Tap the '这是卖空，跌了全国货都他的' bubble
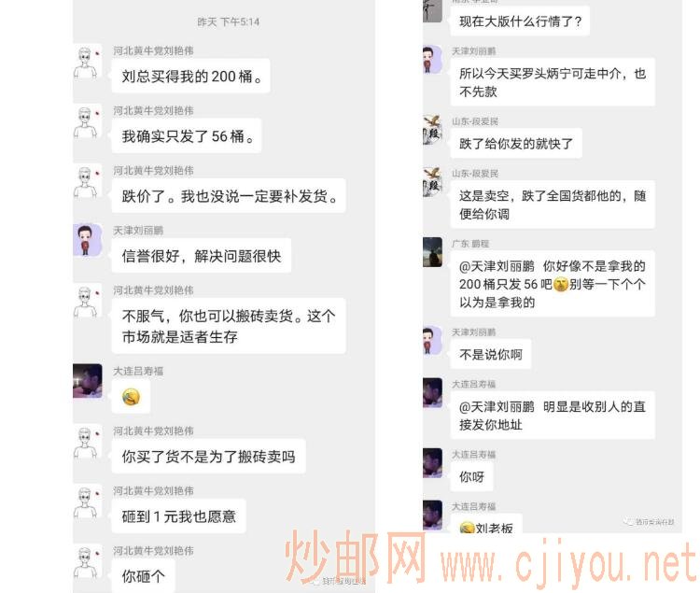700x593 pixels. [x=553, y=205]
